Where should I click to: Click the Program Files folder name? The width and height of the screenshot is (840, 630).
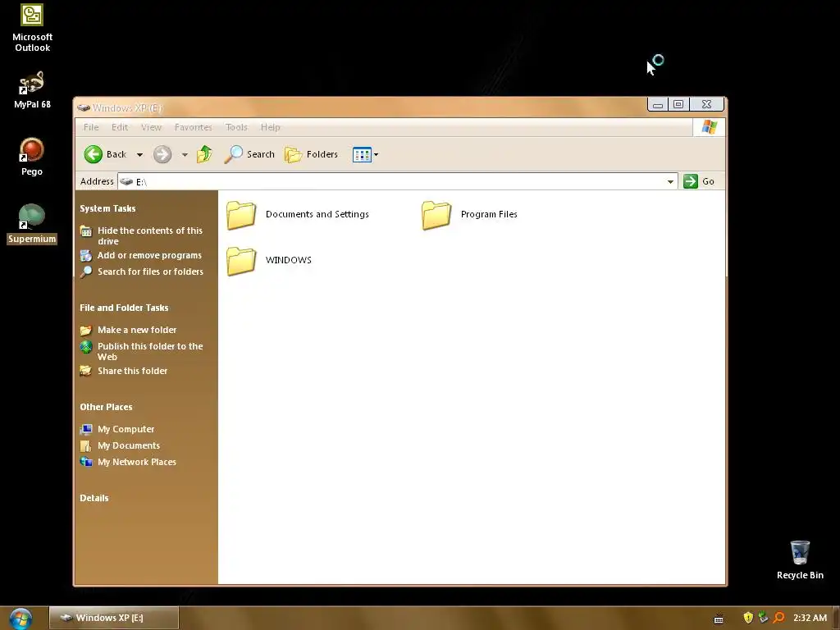(x=489, y=214)
